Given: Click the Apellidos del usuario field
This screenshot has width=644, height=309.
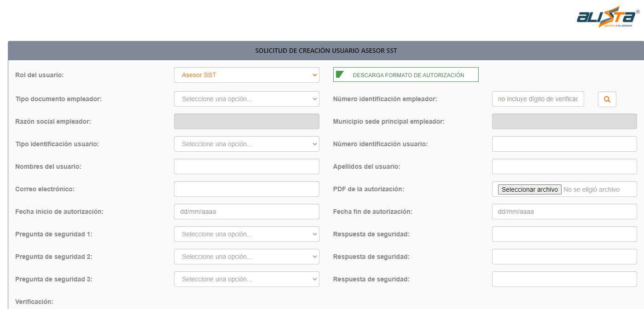Looking at the screenshot, I should pyautogui.click(x=564, y=166).
